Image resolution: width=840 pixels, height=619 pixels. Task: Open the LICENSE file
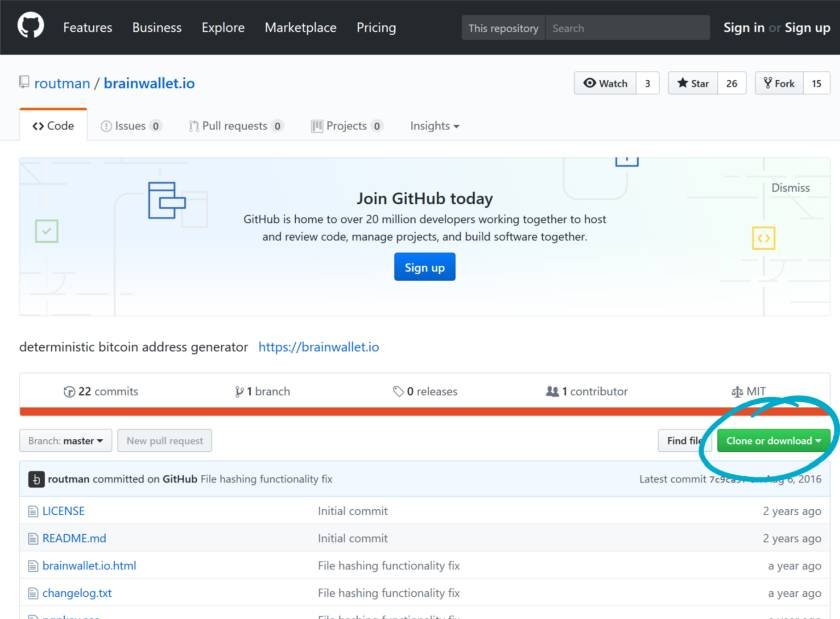[x=64, y=511]
